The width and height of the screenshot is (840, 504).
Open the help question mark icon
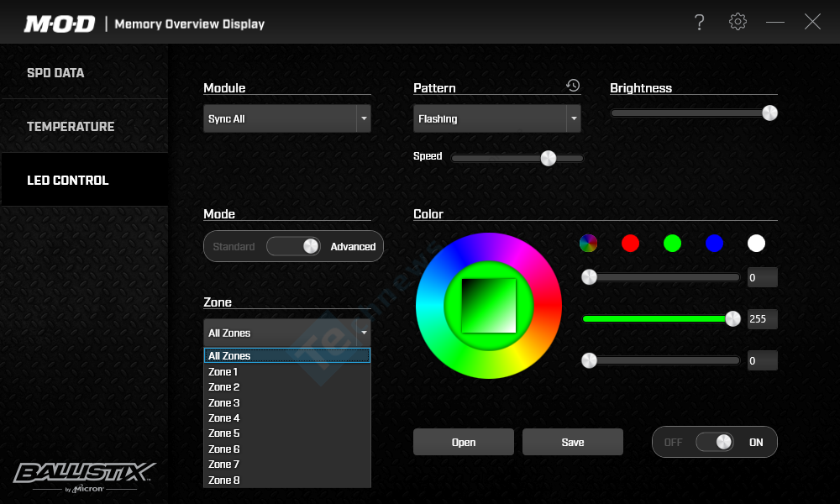699,22
